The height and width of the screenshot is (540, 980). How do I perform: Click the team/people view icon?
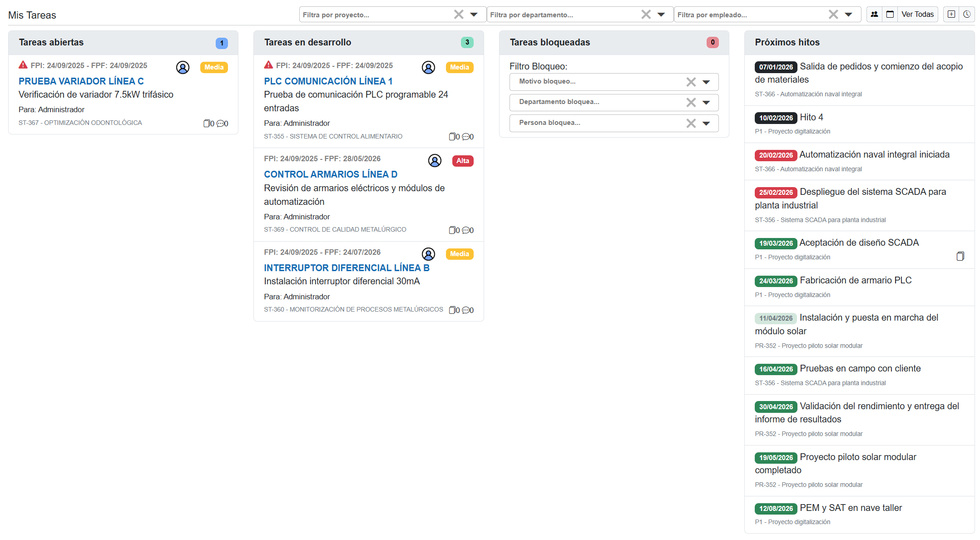coord(874,15)
